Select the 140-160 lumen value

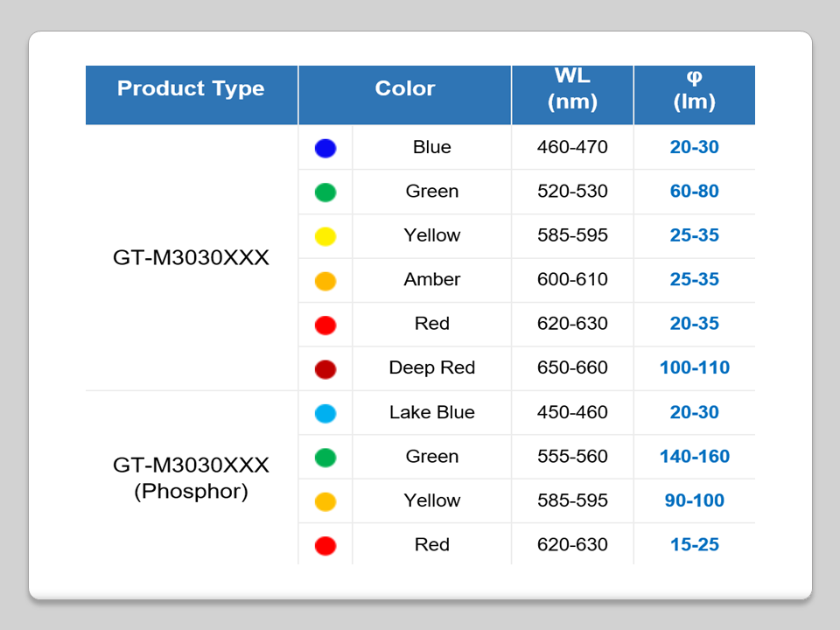tap(695, 456)
